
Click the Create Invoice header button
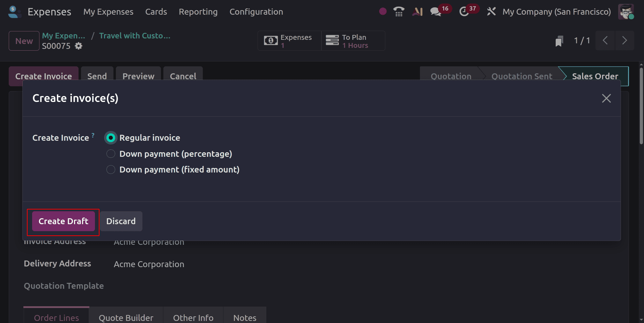pos(44,76)
